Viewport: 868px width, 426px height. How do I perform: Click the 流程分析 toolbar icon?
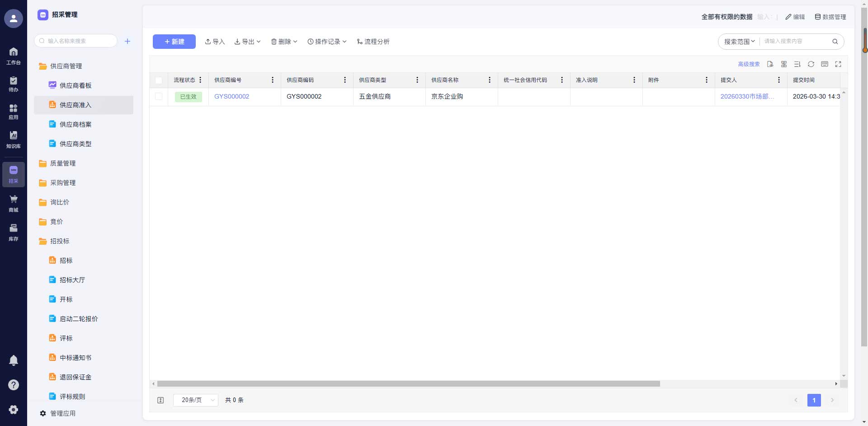click(x=373, y=42)
